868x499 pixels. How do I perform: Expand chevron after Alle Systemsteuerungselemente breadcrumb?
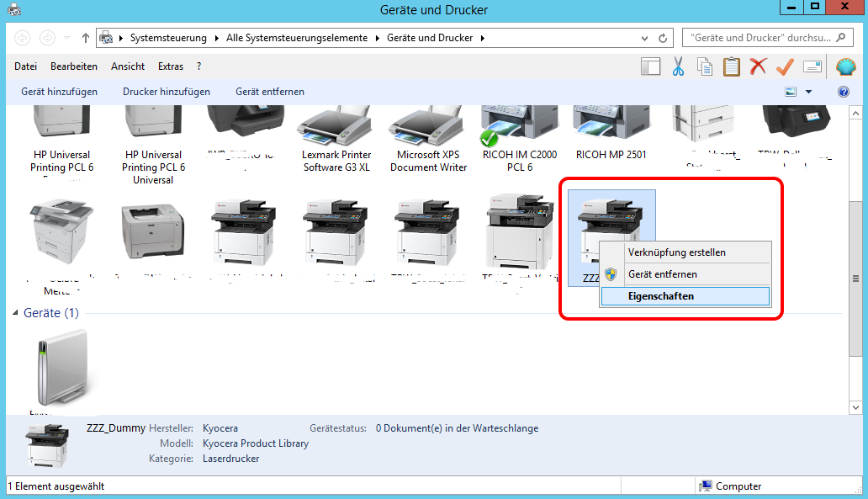click(378, 38)
